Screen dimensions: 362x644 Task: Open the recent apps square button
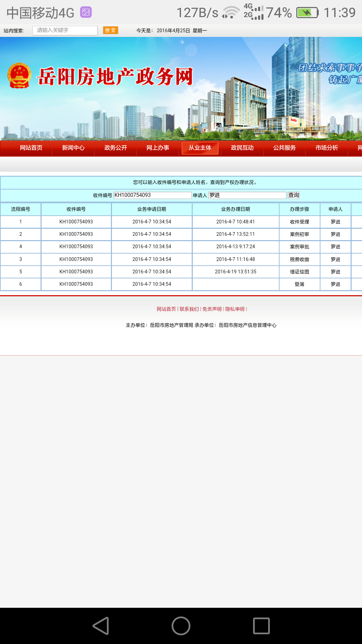261,626
